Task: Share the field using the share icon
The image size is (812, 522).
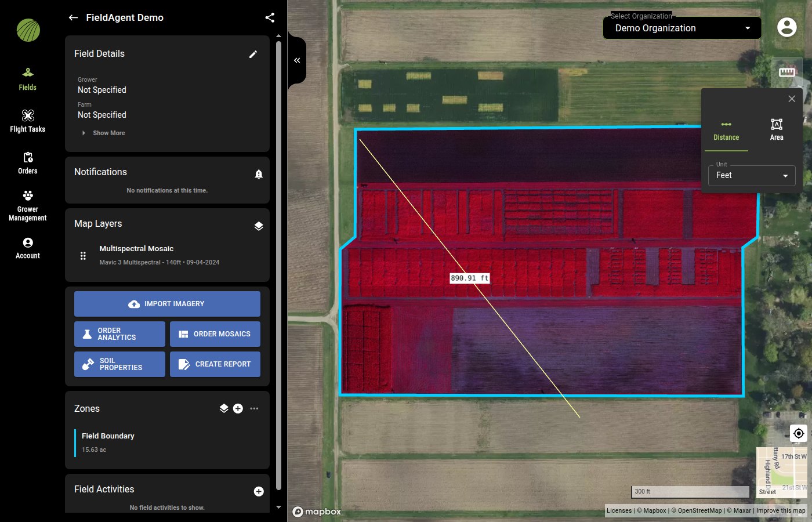Action: pos(270,17)
